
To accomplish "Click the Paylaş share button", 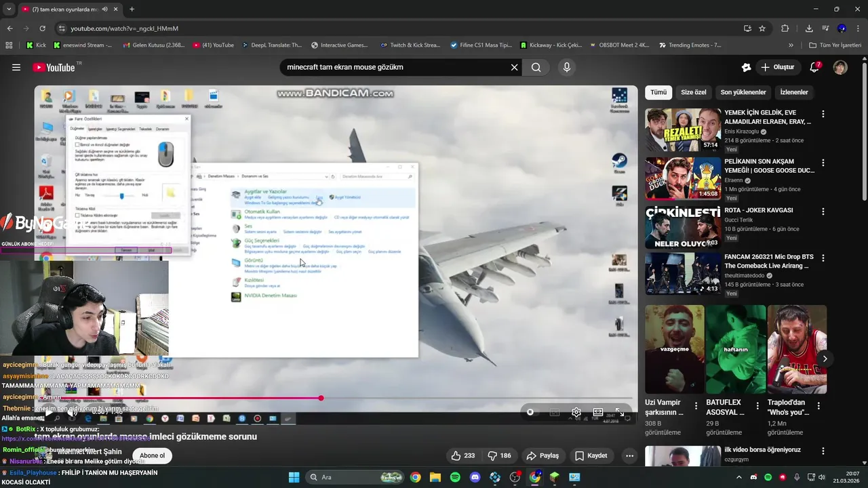I will pyautogui.click(x=542, y=455).
